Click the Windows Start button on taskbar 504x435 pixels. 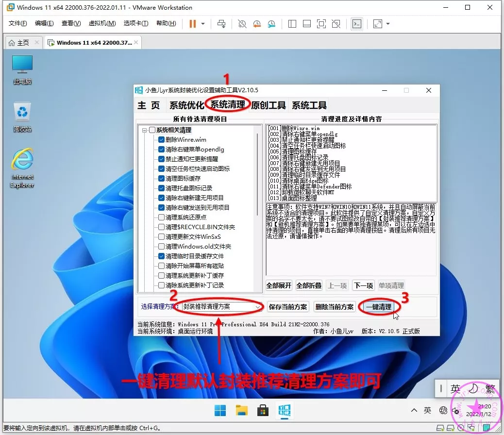coord(220,411)
